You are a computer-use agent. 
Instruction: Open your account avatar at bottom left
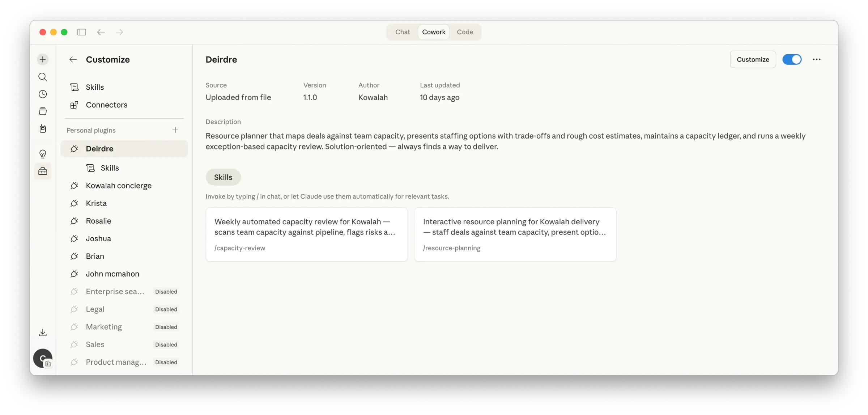click(x=43, y=358)
